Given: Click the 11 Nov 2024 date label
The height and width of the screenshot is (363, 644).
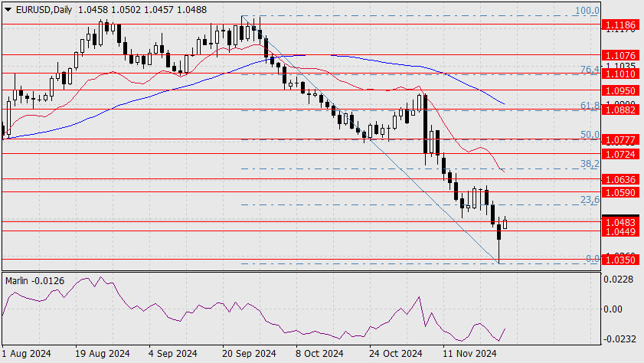Looking at the screenshot, I should tap(469, 354).
